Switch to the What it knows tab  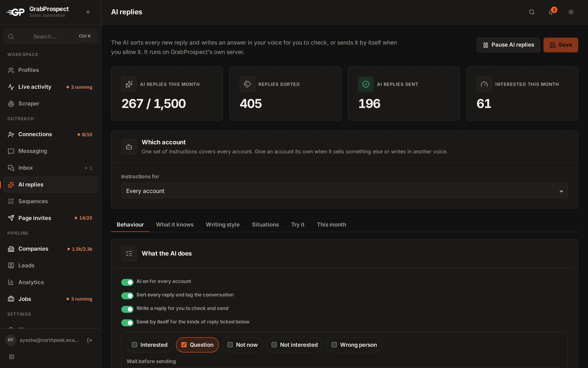(175, 225)
